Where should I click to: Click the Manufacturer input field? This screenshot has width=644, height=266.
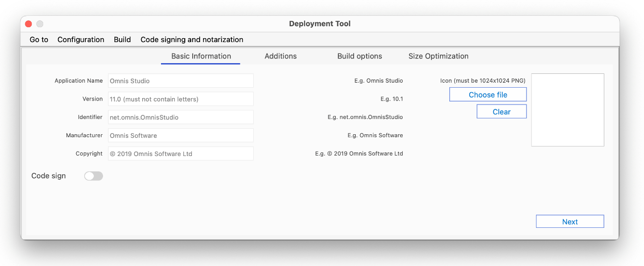click(x=181, y=135)
